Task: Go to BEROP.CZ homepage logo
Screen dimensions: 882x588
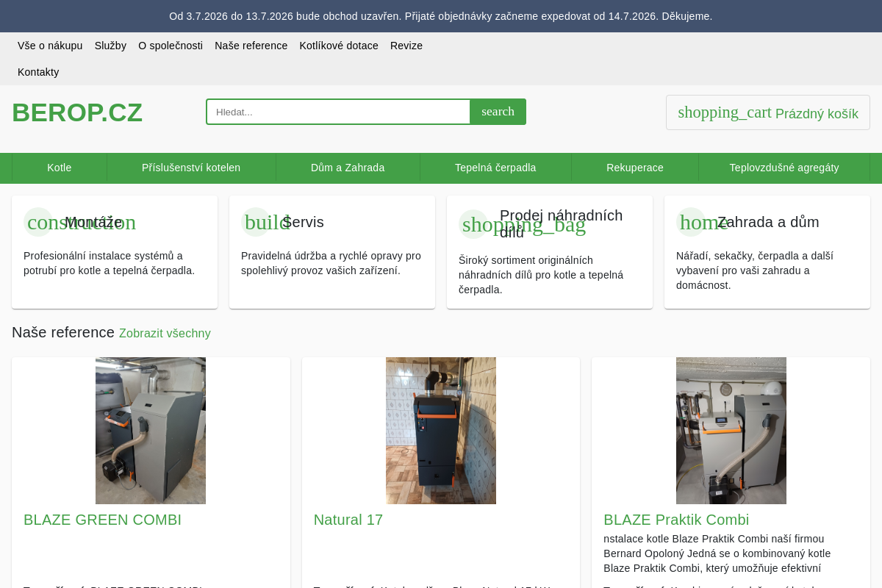Action: pyautogui.click(x=77, y=112)
